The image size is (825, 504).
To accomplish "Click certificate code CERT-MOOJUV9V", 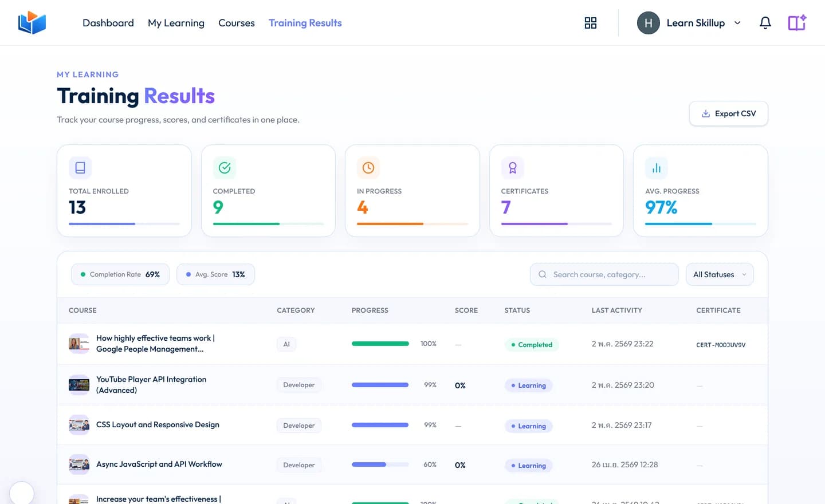I will pos(721,345).
